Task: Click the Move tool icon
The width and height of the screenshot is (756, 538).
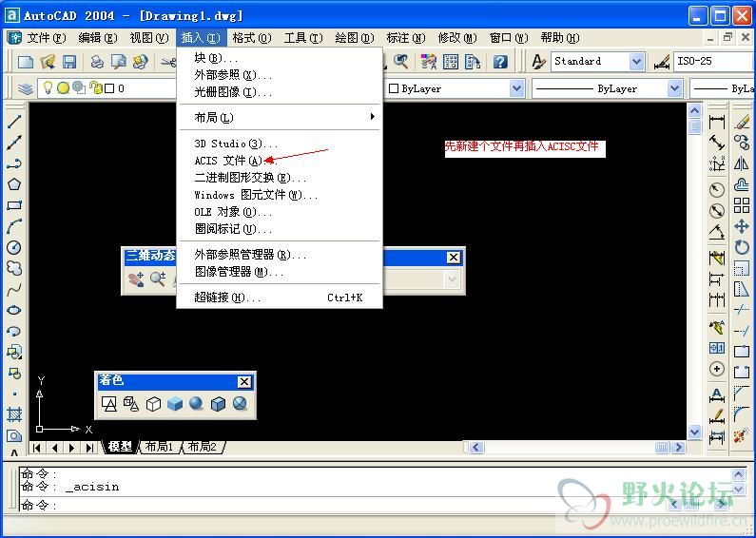Action: pyautogui.click(x=742, y=226)
